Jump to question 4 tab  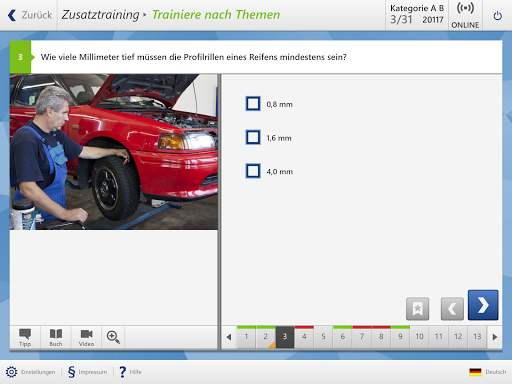pos(304,337)
